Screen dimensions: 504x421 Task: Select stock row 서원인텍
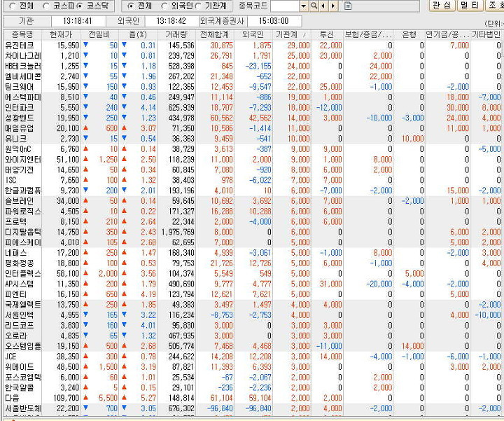[x=252, y=315]
